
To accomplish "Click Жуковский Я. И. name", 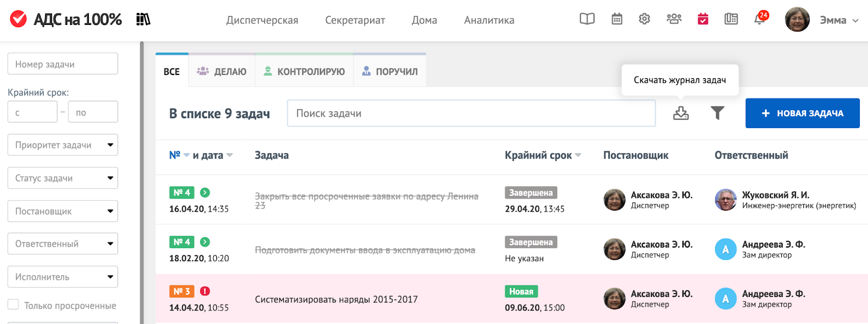I will (x=776, y=195).
